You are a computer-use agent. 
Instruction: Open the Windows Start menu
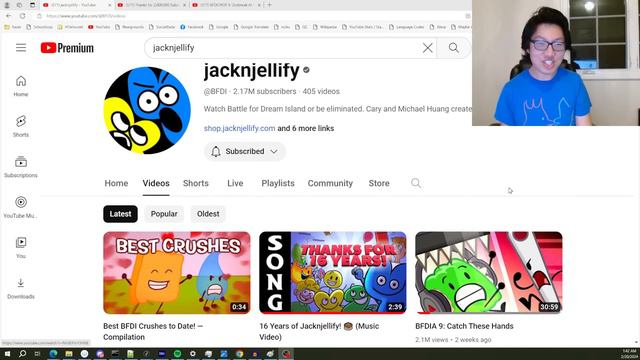[7, 354]
